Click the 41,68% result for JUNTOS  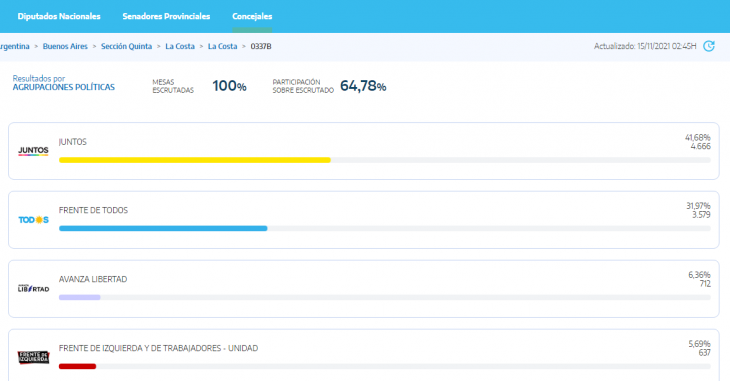pos(697,138)
